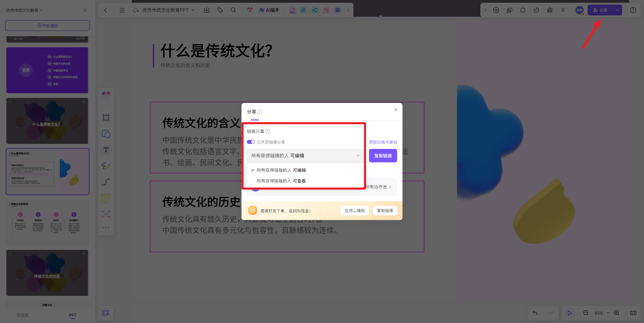Start presentation with the play icon
Image resolution: width=644 pixels, height=323 pixels.
[496, 10]
